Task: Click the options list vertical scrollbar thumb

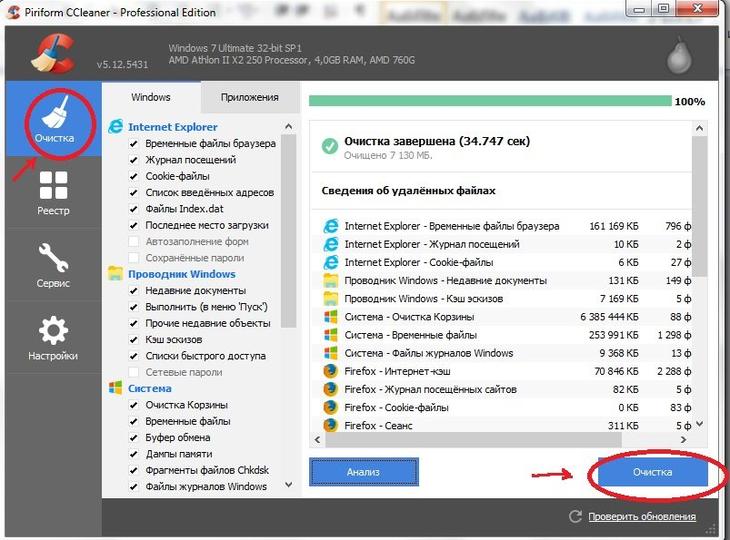Action: click(289, 231)
